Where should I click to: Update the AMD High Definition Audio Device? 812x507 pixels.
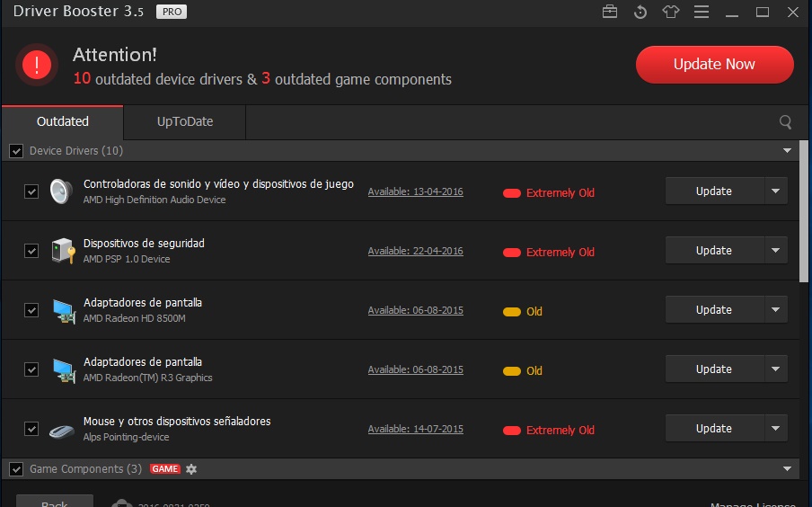tap(714, 191)
